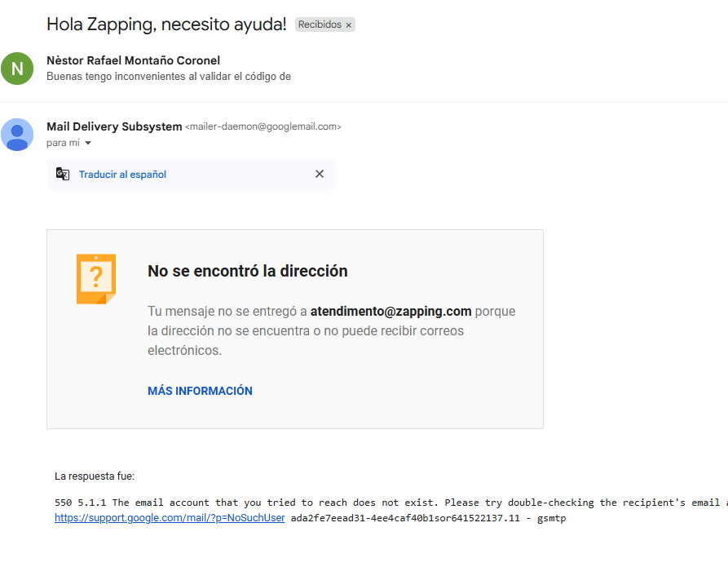Click the mailer-daemon@googlemail.com sender address
Screen dimensions: 728x567
(x=263, y=126)
